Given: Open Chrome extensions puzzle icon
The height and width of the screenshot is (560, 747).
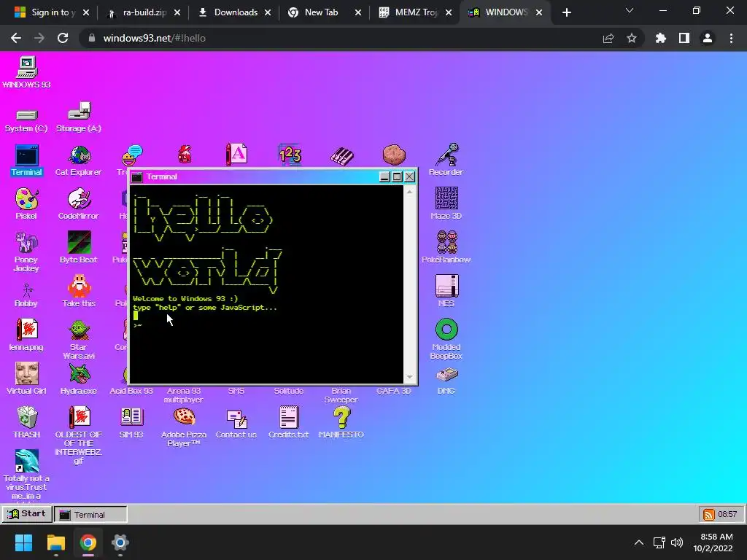Looking at the screenshot, I should 661,38.
